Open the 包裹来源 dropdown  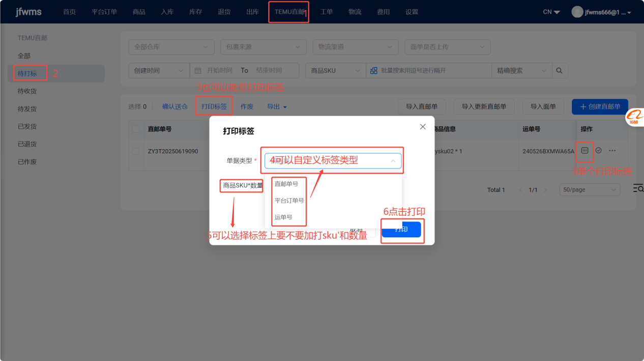(264, 47)
